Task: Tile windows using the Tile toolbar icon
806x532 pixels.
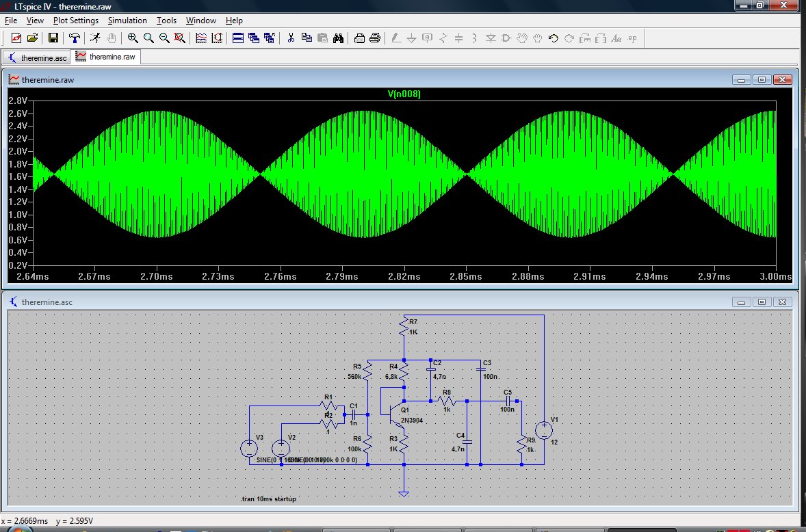Action: (x=238, y=38)
